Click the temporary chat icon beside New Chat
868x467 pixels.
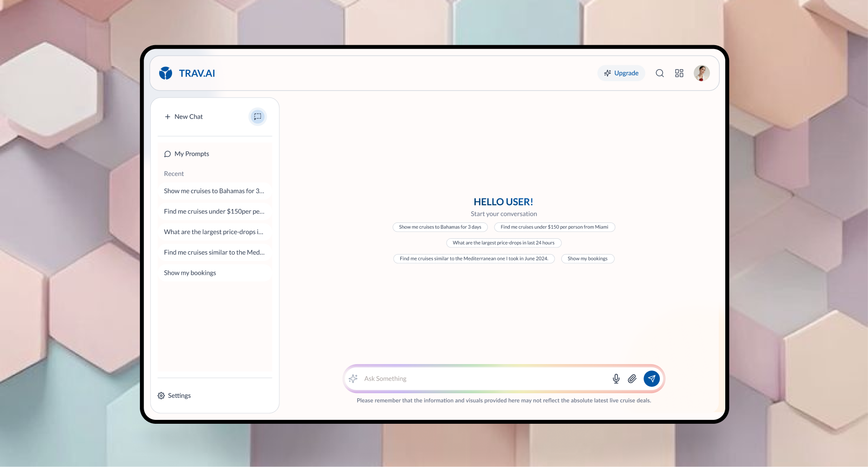click(258, 117)
